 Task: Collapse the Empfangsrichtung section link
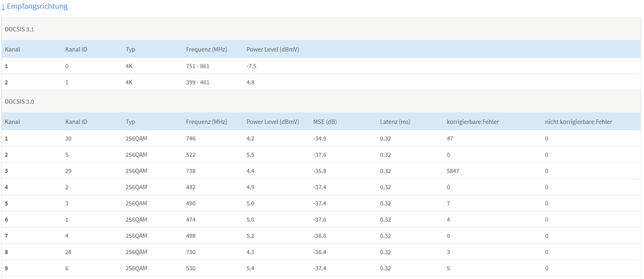click(35, 6)
